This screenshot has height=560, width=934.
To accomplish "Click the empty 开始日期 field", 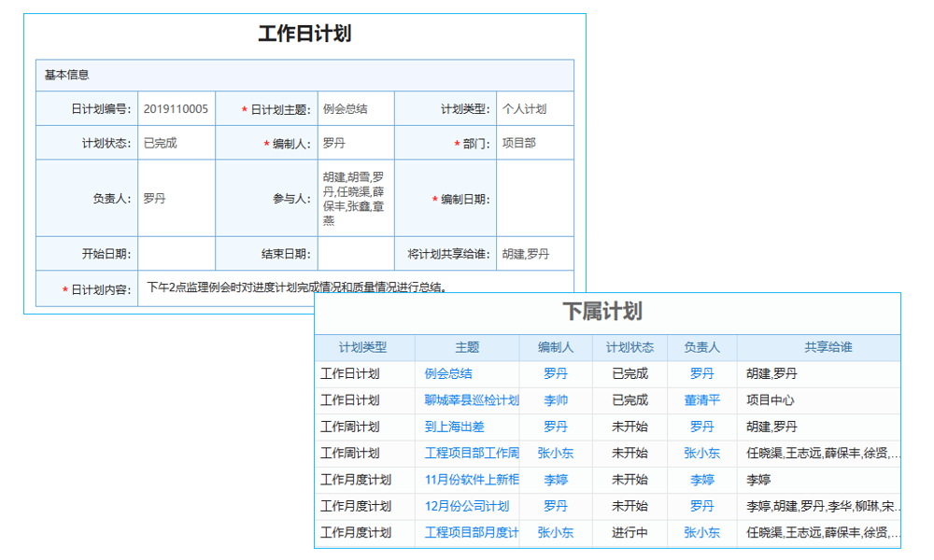I will tap(177, 251).
